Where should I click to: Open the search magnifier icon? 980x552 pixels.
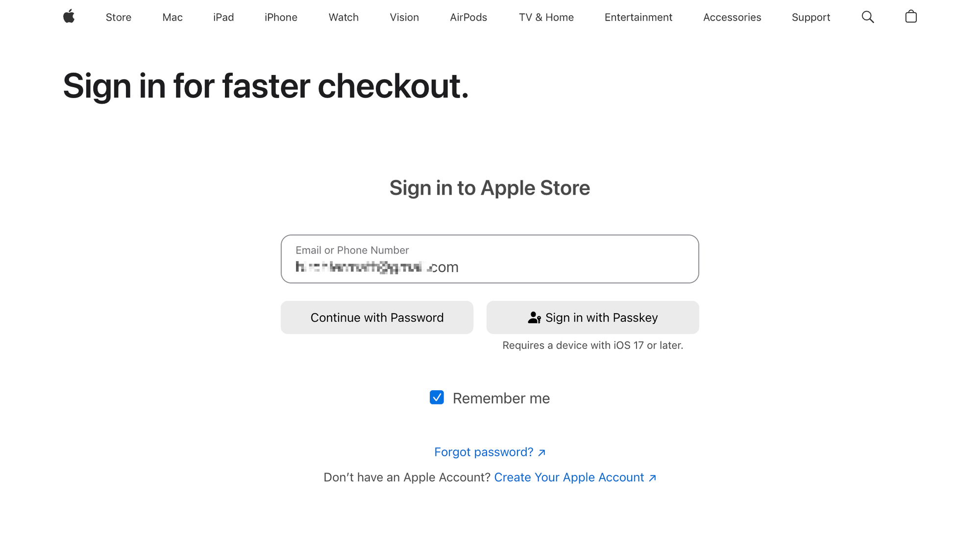point(868,17)
